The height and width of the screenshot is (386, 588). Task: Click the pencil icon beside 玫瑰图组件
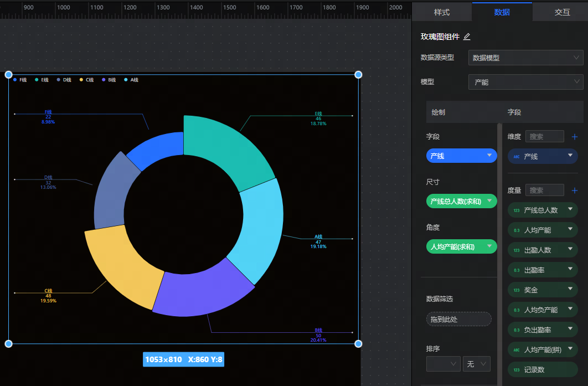coord(467,37)
